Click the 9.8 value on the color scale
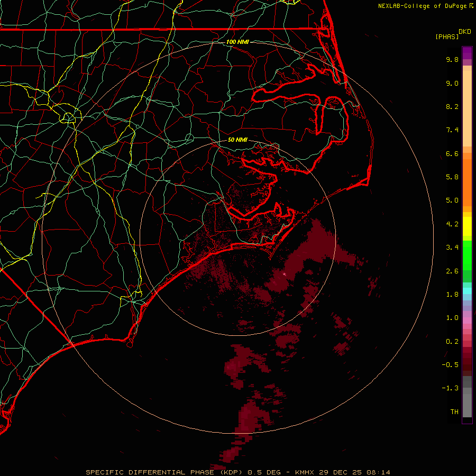This screenshot has width=476, height=476. point(452,59)
